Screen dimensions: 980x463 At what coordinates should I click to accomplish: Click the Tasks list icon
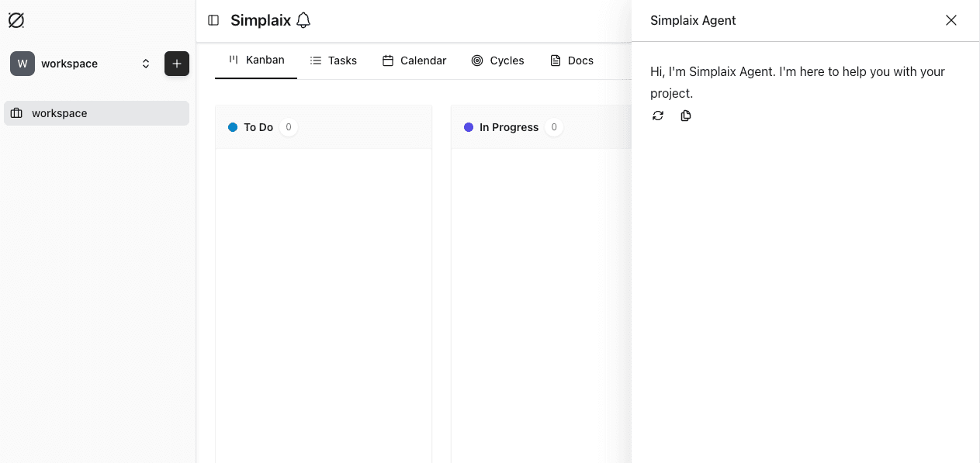click(315, 60)
